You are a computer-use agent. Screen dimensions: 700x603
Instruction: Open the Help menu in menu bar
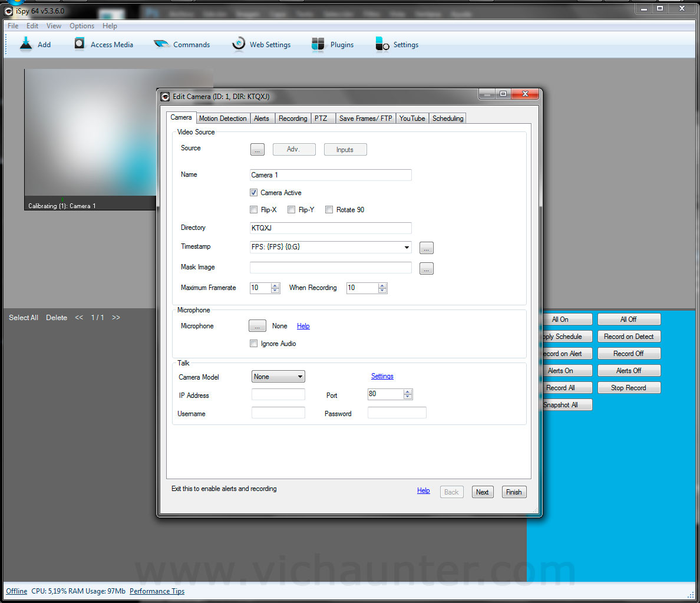(x=110, y=26)
